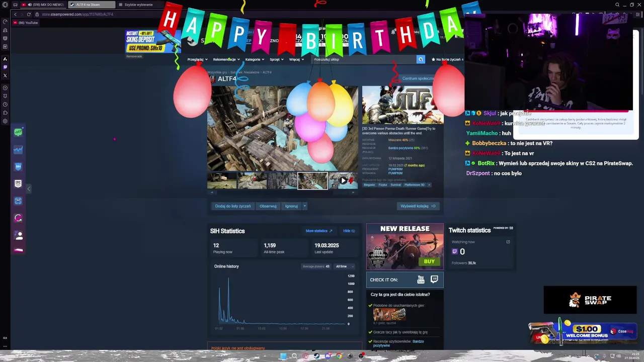
Task: Collapse the side panel with chevron arrow
Action: [29, 189]
